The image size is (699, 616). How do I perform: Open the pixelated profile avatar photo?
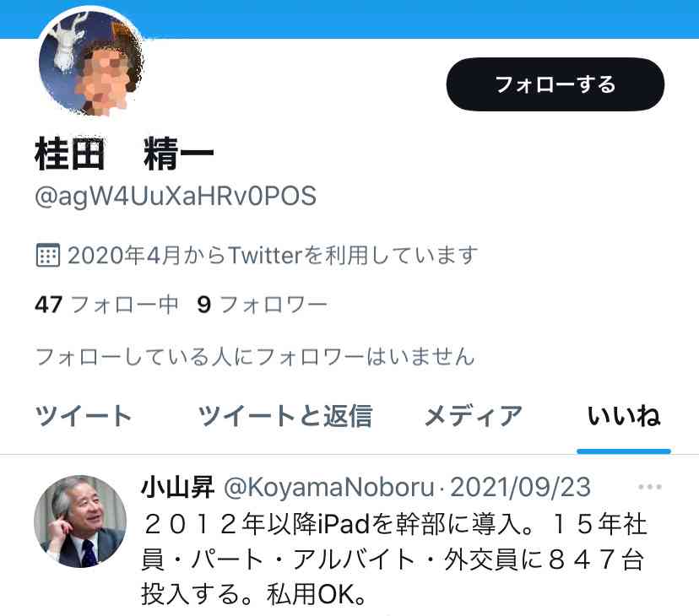point(91,62)
